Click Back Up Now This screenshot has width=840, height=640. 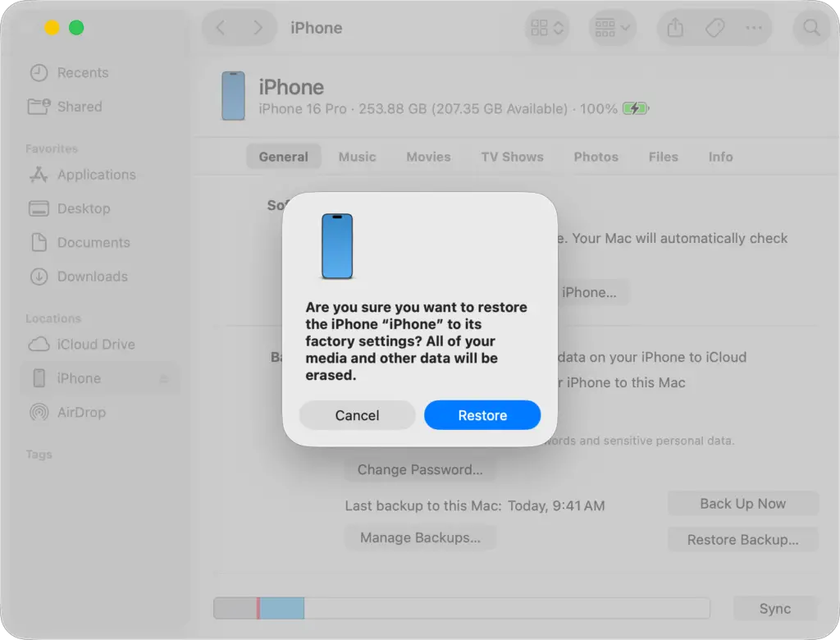click(742, 503)
